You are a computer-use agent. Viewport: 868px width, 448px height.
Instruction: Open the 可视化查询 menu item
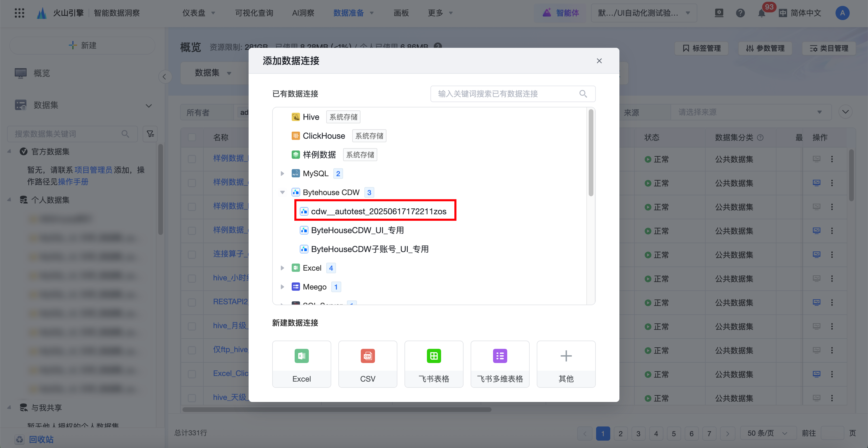coord(254,13)
